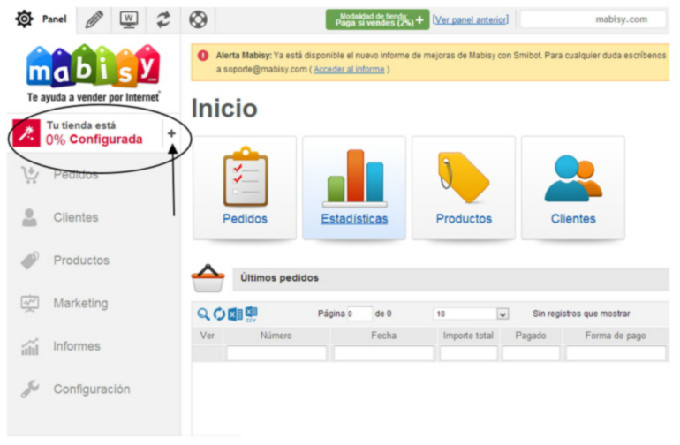
Task: Open the Clientes people tile icon
Action: click(573, 178)
